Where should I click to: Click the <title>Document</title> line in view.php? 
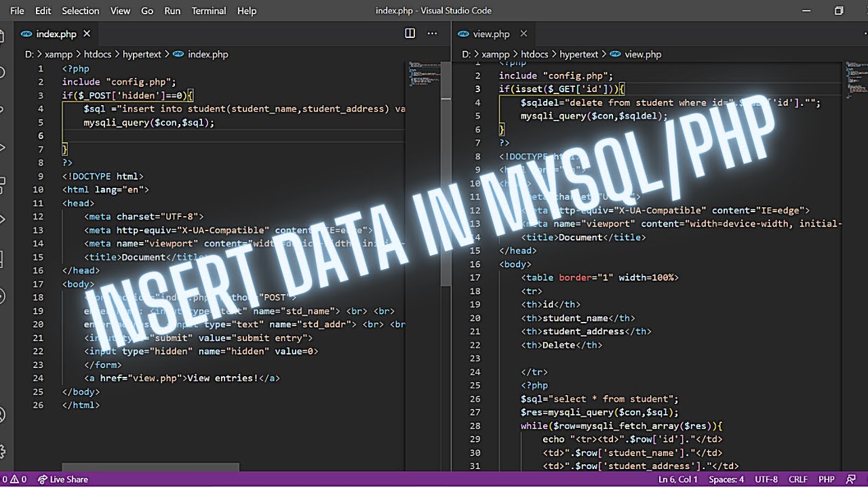[x=583, y=237]
